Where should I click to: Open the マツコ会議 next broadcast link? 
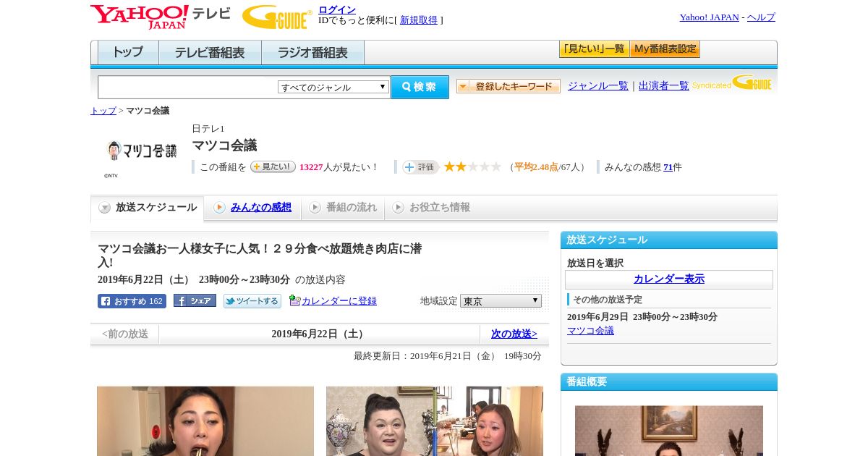[x=590, y=330]
